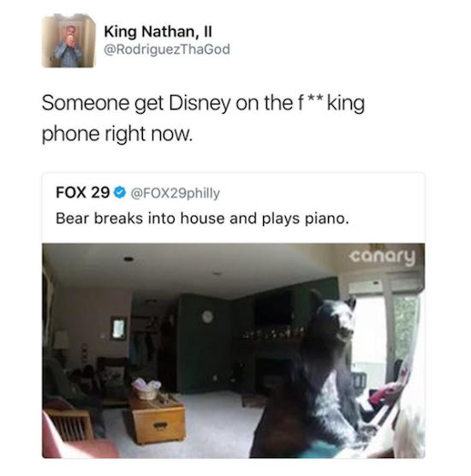Click the FOX 29 account name
Image resolution: width=471 pixels, height=476 pixels.
82,193
